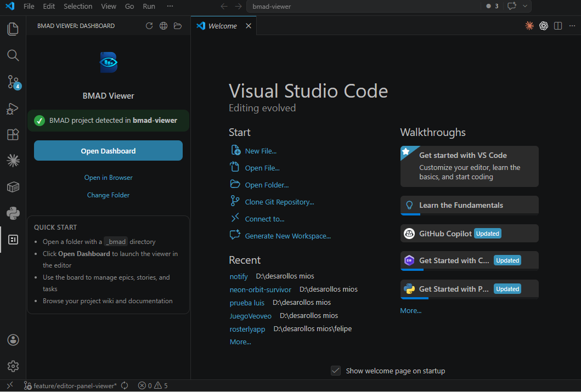Viewport: 581px width, 392px height.
Task: Split the editor using the toolbar icon
Action: coord(558,25)
